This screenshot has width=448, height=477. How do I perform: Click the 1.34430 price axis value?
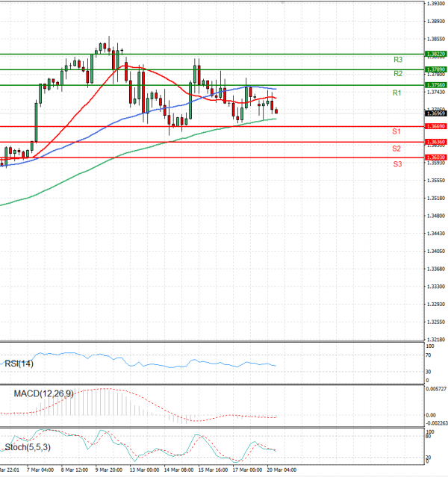tap(436, 234)
